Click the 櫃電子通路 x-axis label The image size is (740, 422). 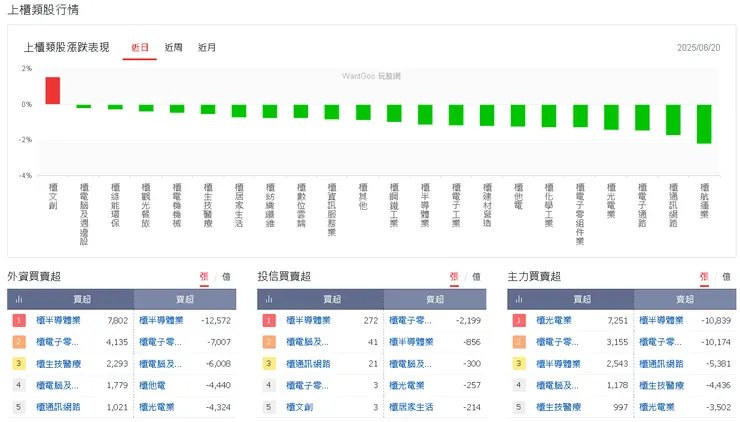tap(642, 205)
